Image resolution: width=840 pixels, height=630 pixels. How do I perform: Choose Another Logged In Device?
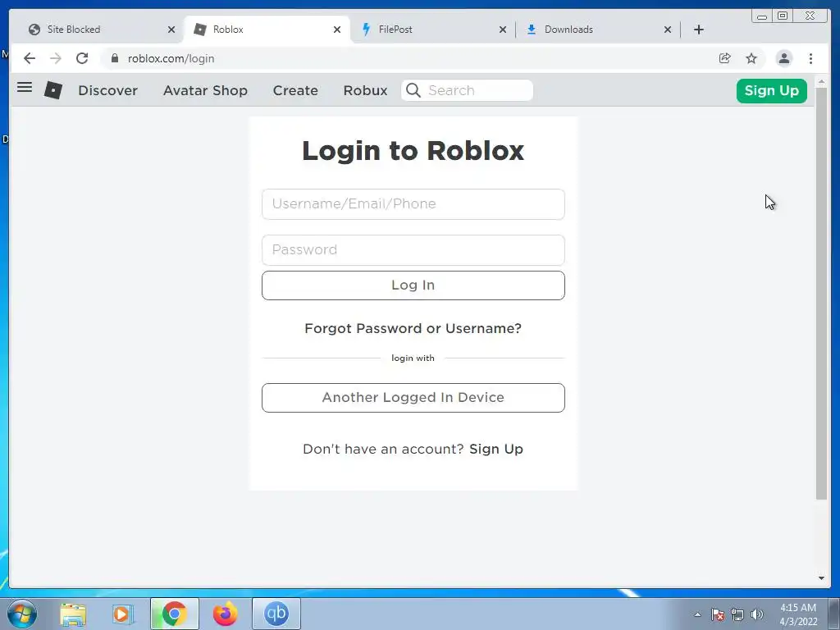click(413, 398)
